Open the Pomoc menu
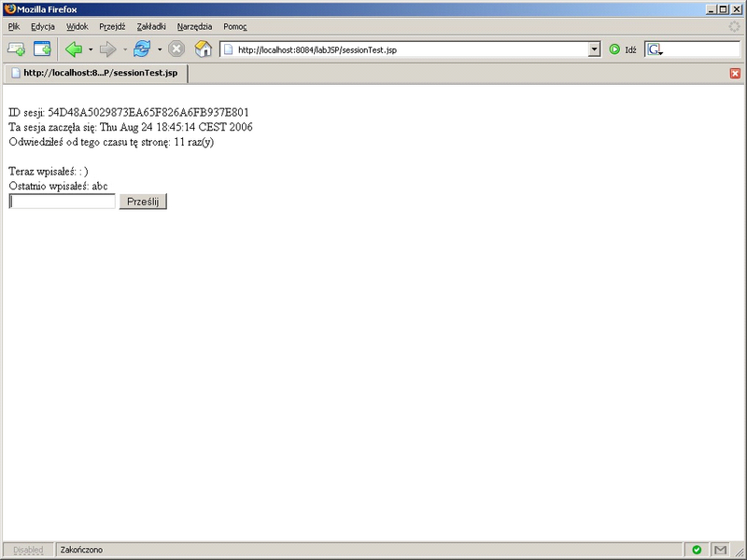This screenshot has height=560, width=747. (235, 27)
